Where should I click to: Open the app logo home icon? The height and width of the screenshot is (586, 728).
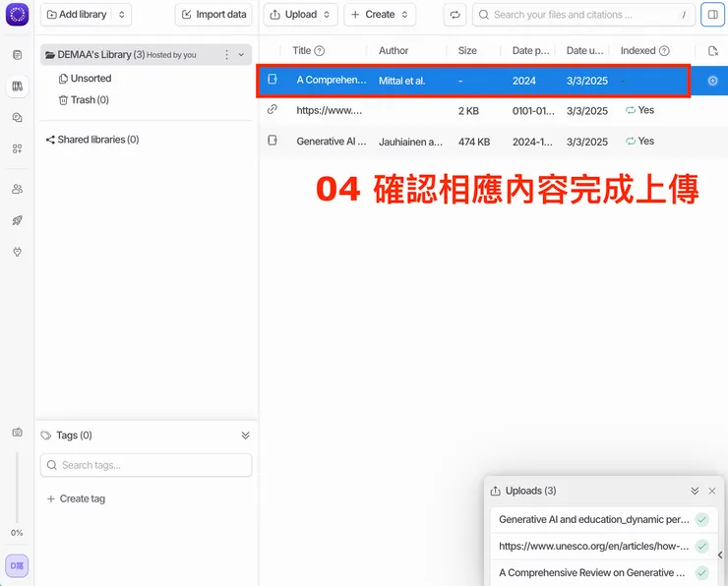pyautogui.click(x=17, y=15)
